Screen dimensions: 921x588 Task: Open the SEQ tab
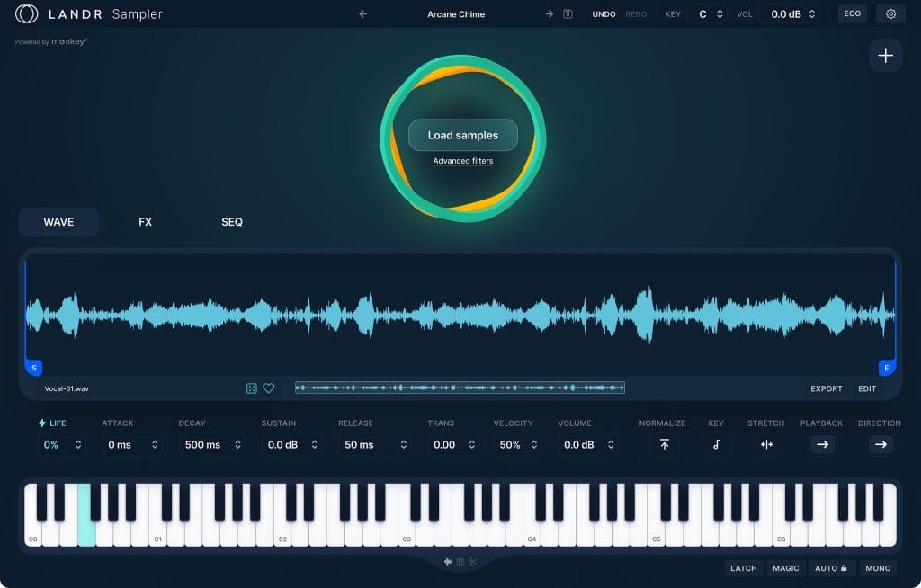(x=231, y=221)
